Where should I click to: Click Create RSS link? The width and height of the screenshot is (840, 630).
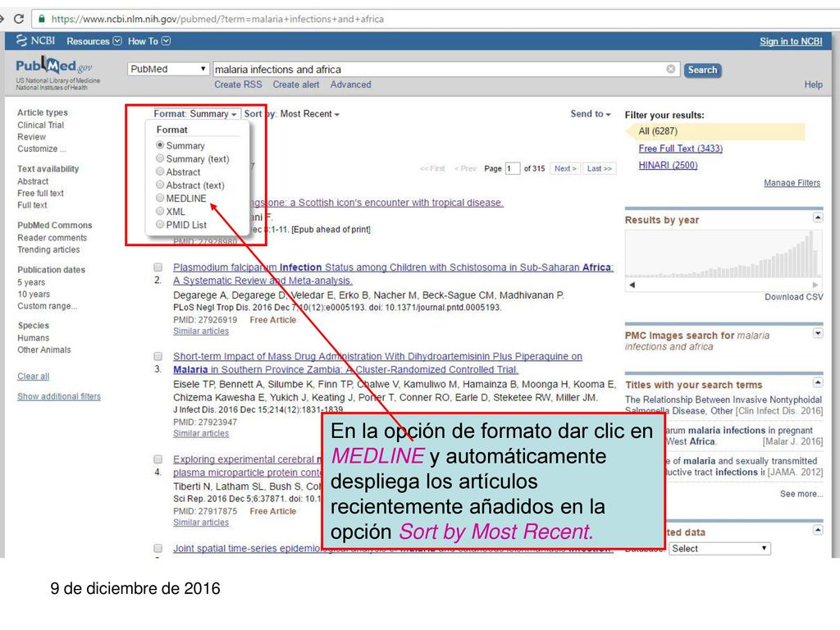point(238,84)
